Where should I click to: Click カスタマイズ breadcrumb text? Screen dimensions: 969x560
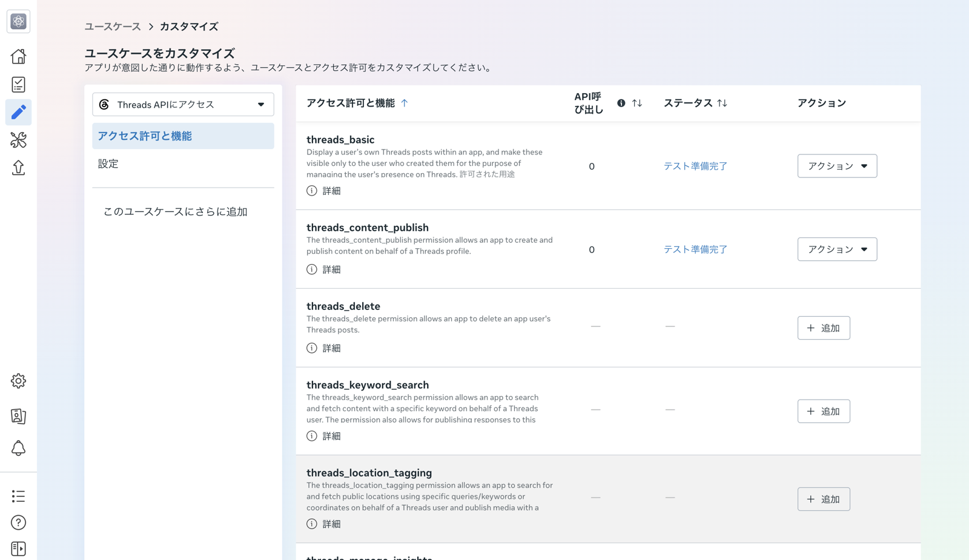pyautogui.click(x=189, y=27)
